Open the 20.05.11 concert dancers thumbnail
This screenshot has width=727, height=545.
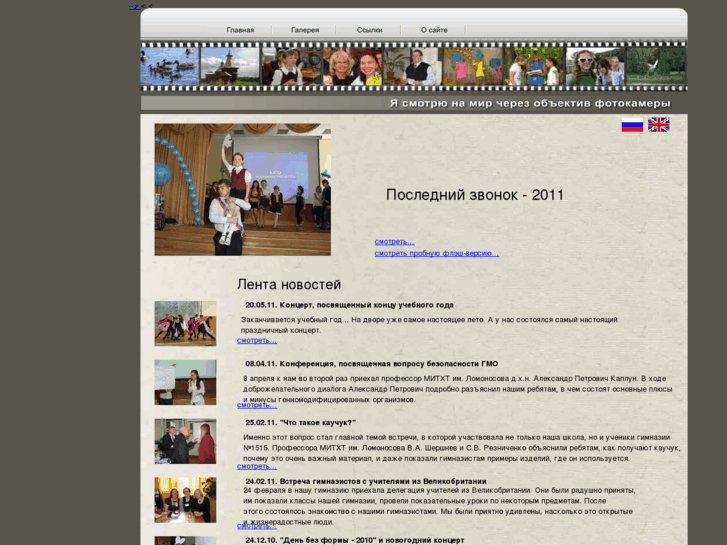185,324
